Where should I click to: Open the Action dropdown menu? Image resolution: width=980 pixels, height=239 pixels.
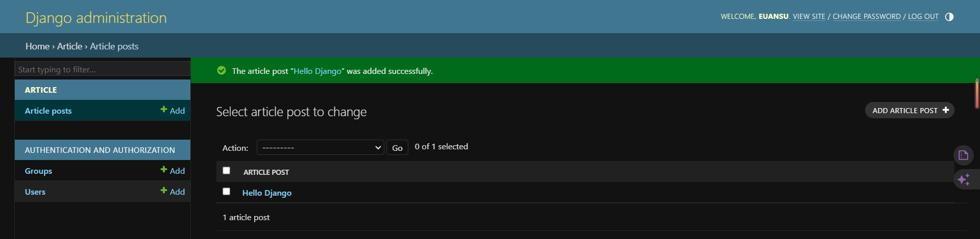[320, 148]
